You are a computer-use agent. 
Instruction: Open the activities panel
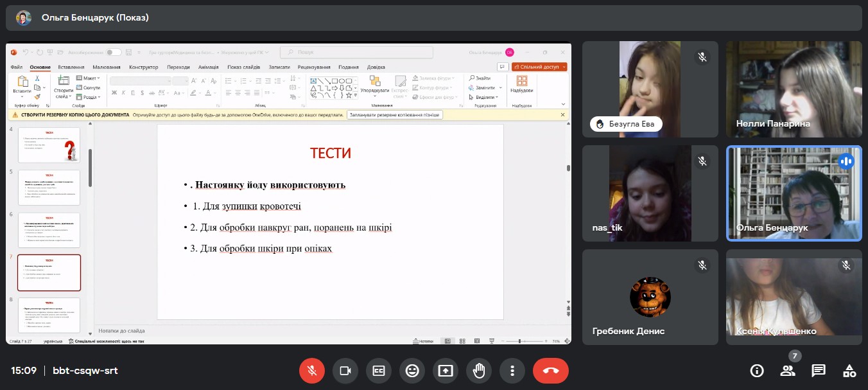click(x=849, y=371)
